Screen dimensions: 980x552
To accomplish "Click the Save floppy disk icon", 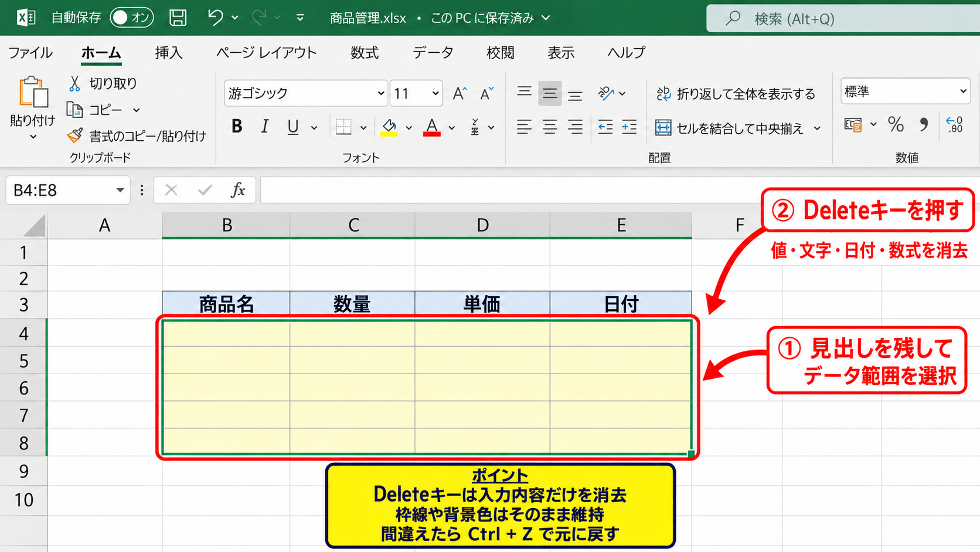I will click(x=178, y=18).
